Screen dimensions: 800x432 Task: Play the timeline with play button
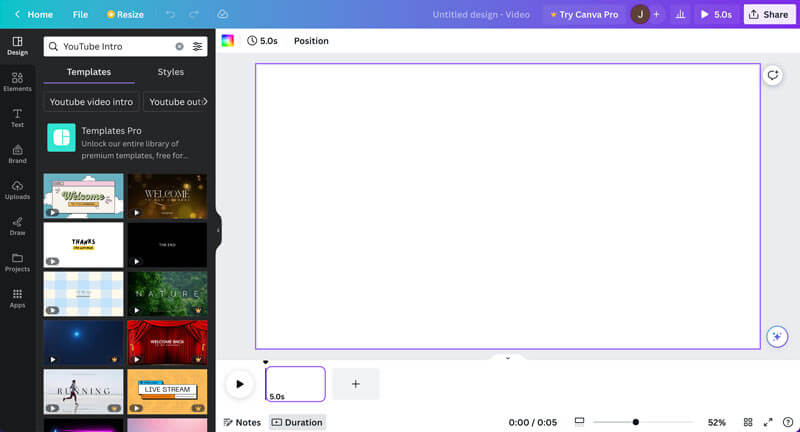point(240,384)
